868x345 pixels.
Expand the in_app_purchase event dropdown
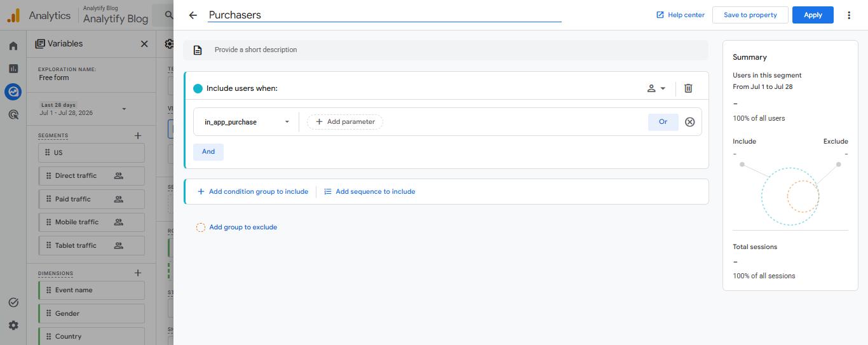pyautogui.click(x=247, y=122)
